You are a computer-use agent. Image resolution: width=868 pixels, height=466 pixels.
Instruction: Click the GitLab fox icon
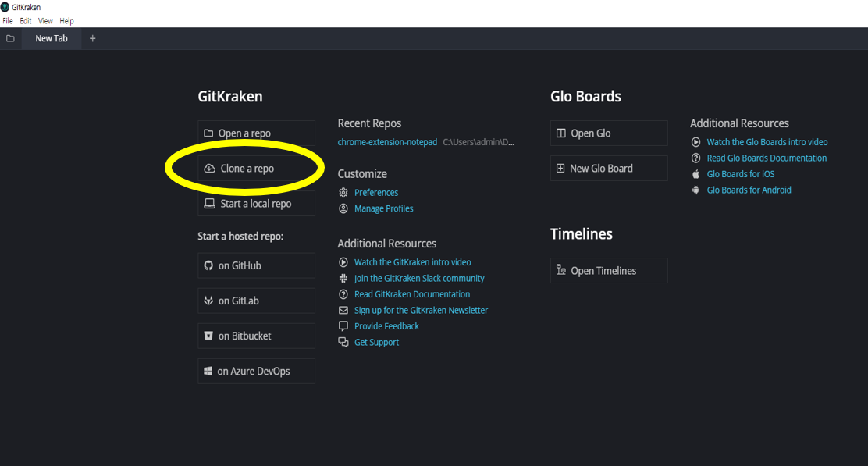[x=208, y=301]
